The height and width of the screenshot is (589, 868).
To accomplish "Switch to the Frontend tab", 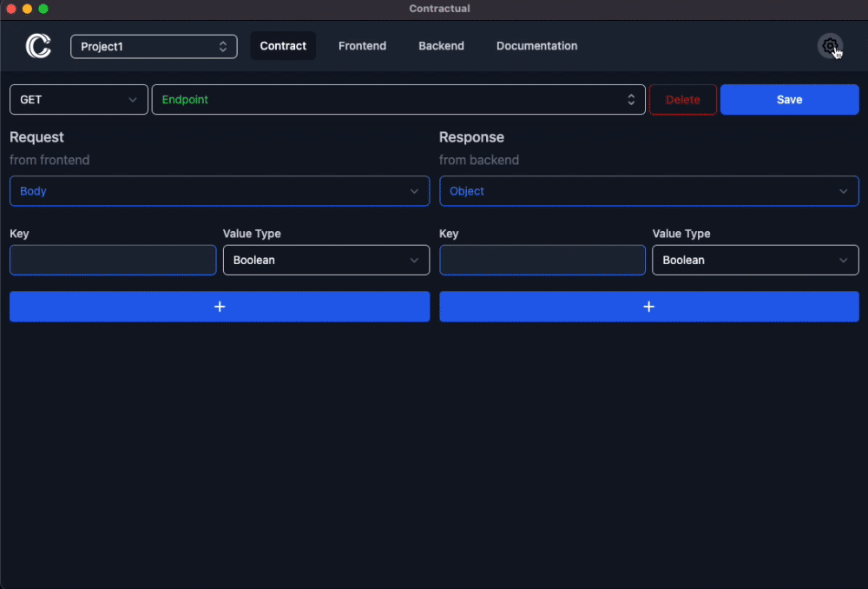I will [x=362, y=46].
